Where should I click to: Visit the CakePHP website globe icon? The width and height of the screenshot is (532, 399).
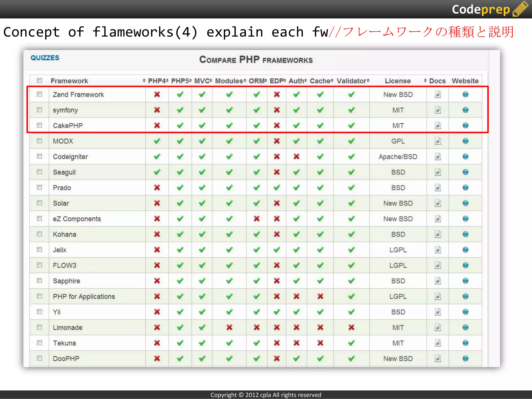(465, 125)
